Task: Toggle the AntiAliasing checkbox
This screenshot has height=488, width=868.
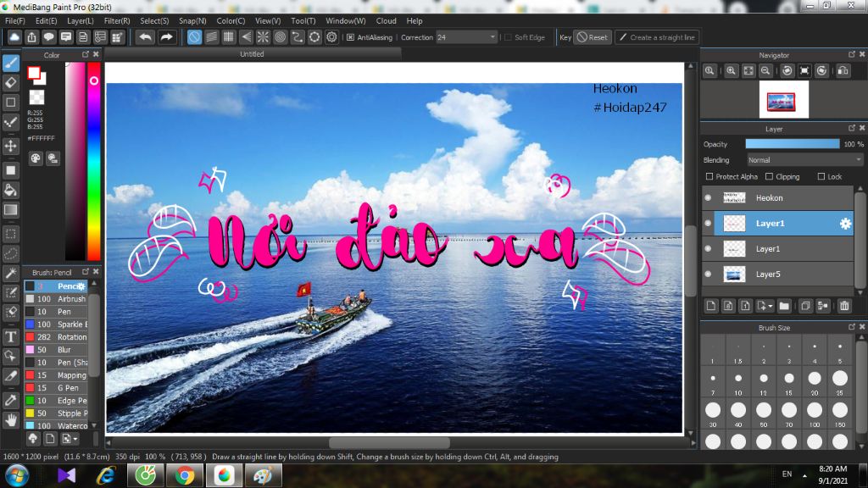Action: tap(350, 37)
